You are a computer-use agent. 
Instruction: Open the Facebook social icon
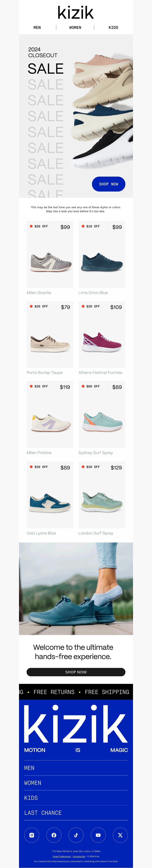click(54, 835)
